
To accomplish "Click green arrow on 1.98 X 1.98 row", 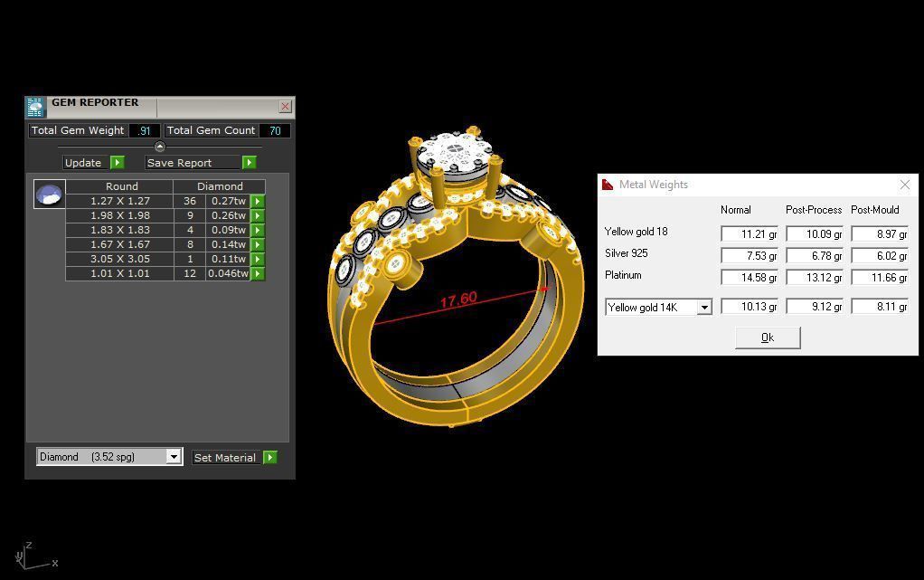I will tap(258, 215).
